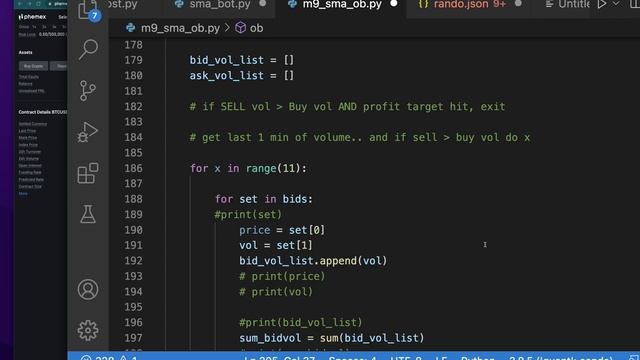Click the Python icon in m9_sma_ob.py tab
This screenshot has height=360, width=640.
point(292,4)
